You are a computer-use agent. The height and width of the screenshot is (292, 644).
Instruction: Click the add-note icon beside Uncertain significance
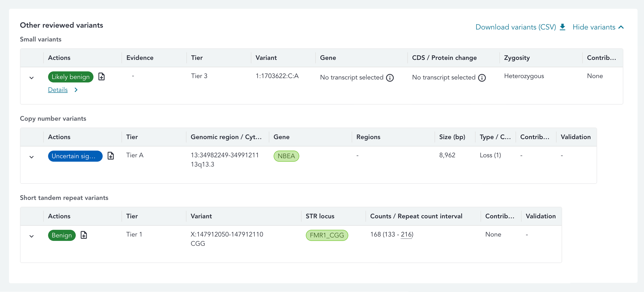tap(110, 156)
